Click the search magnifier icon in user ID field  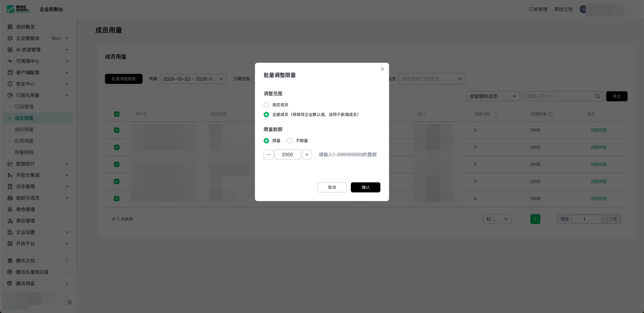(598, 96)
